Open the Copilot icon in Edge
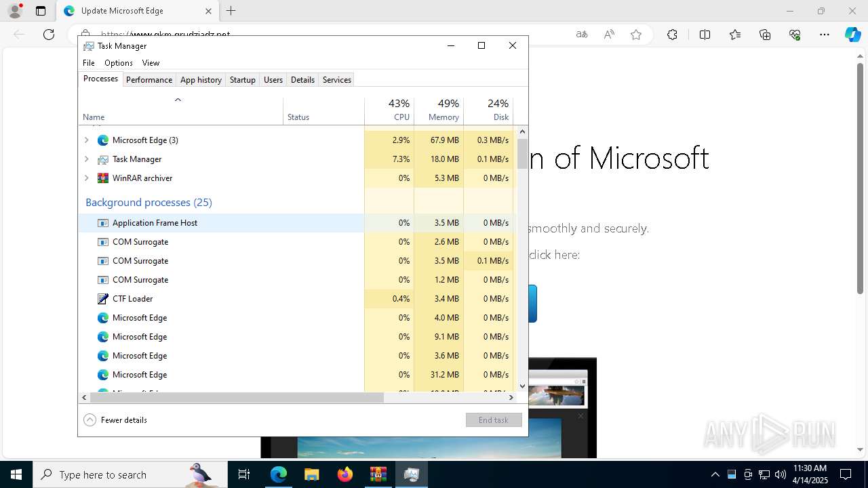This screenshot has height=488, width=868. [x=852, y=35]
